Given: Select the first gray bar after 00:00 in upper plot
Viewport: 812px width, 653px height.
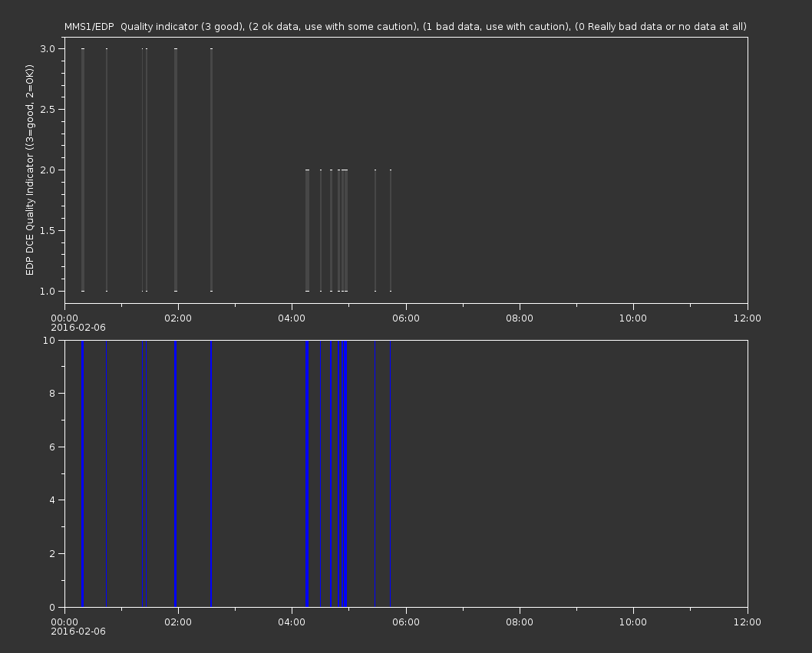Looking at the screenshot, I should (x=82, y=170).
